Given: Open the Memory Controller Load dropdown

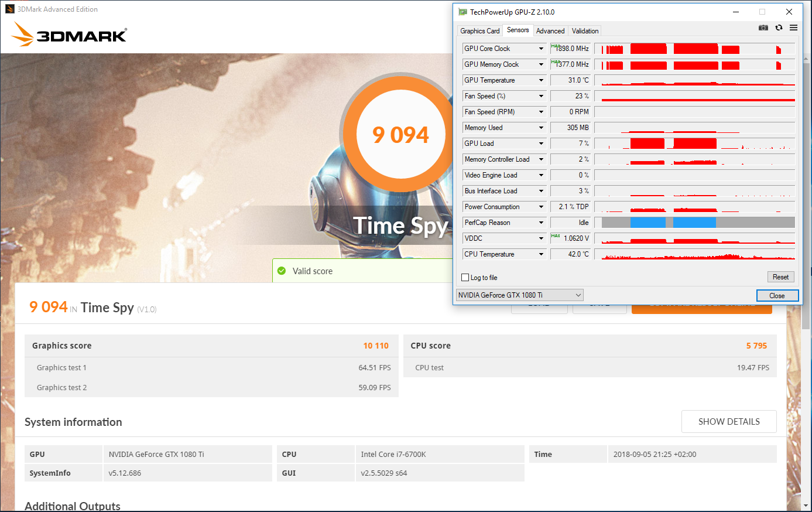Looking at the screenshot, I should click(x=542, y=159).
